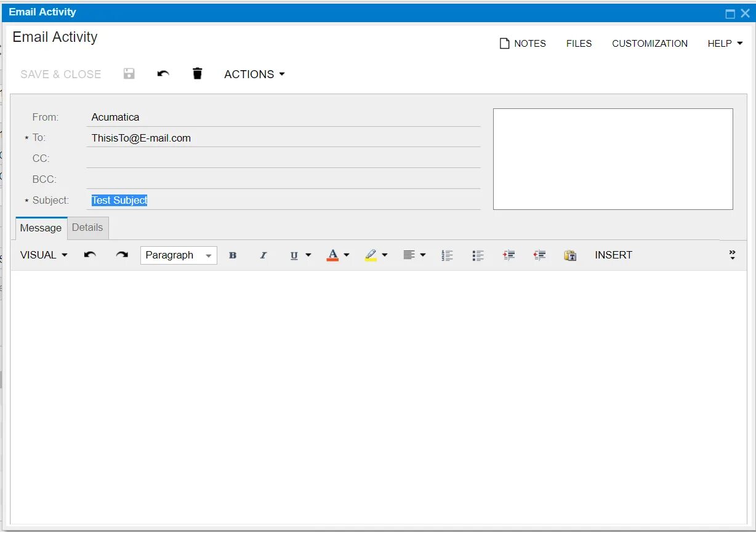
Task: Click the Delete trash can icon
Action: coord(197,74)
